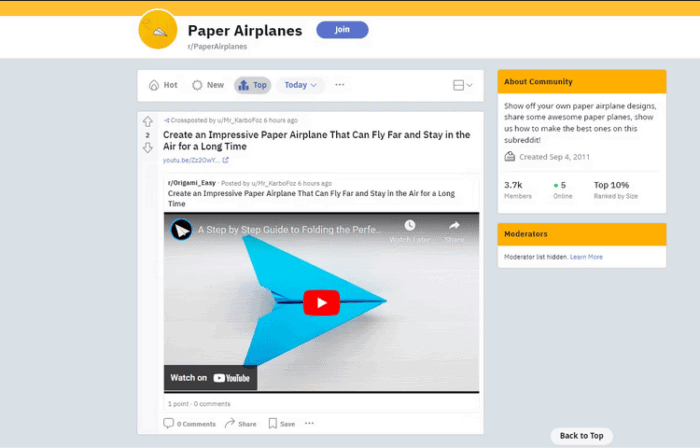Open the Today time range dropdown
The height and width of the screenshot is (448, 700).
coord(300,85)
